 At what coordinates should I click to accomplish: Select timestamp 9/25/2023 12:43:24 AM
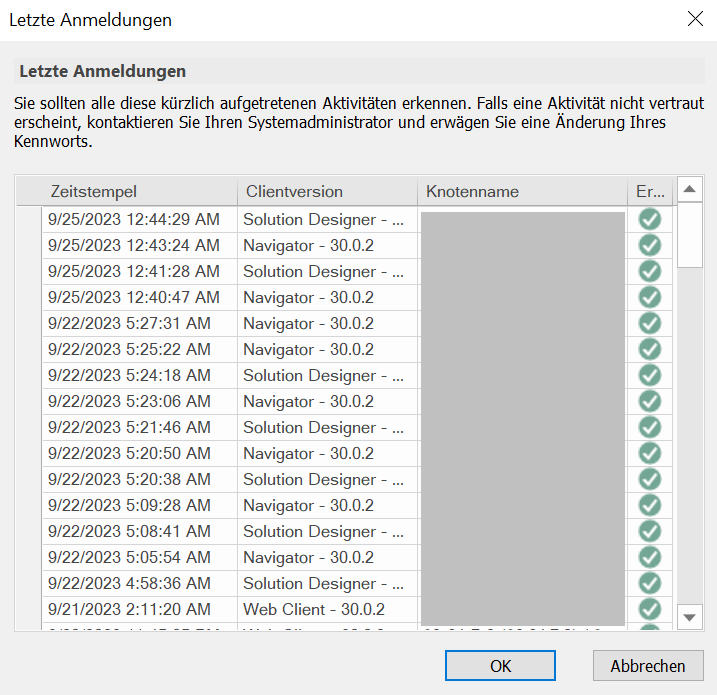coord(140,245)
